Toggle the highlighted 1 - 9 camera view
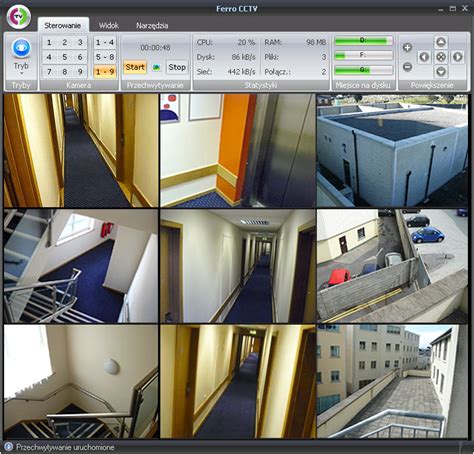 tap(105, 72)
